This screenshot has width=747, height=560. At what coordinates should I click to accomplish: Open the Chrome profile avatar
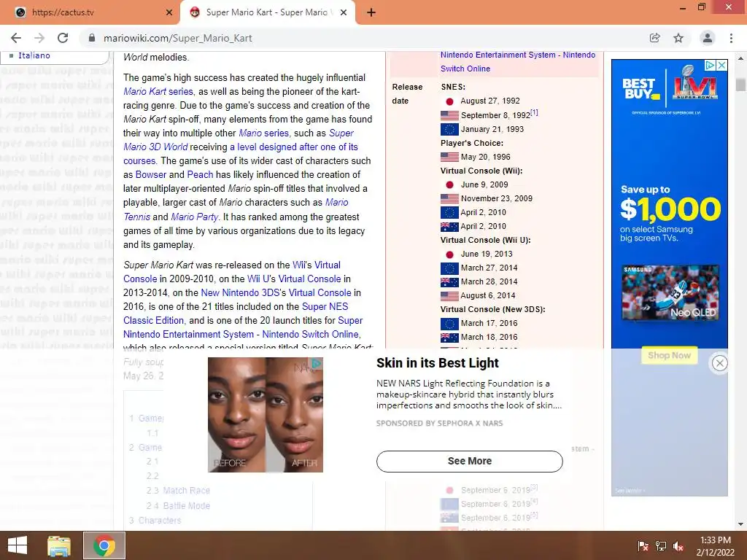click(708, 38)
